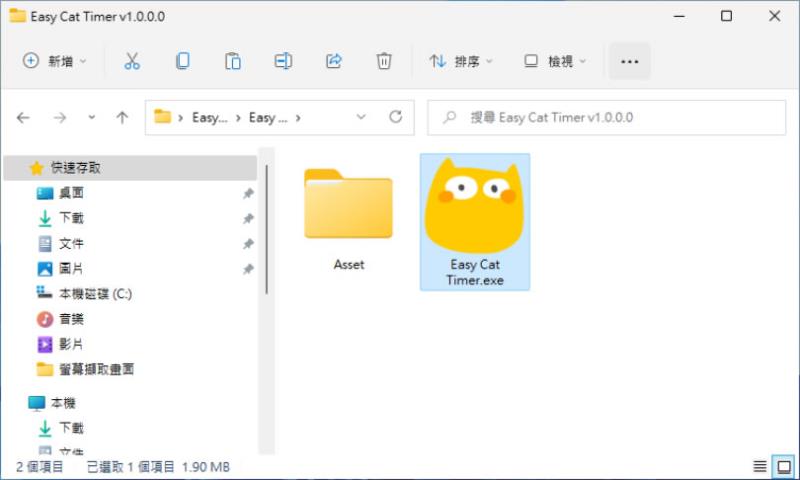Viewport: 800px width, 480px height.
Task: Click the Delete trash can icon
Action: click(384, 61)
